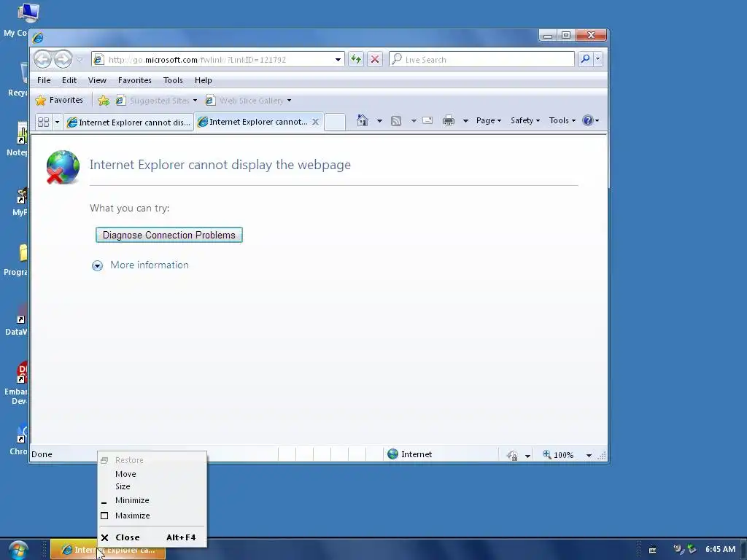Click the IE logo in title bar
Viewport: 747px width, 560px height.
tap(38, 37)
